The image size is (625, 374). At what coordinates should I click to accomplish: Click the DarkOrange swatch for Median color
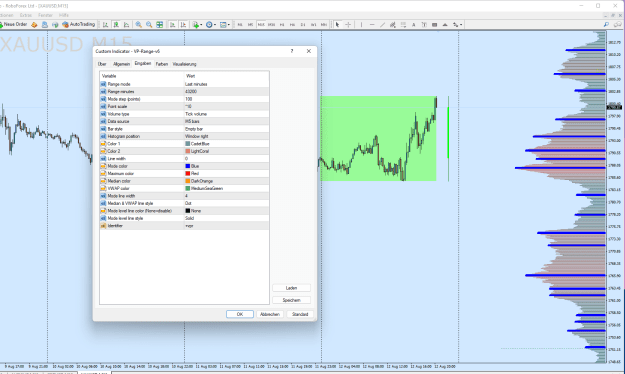coord(187,181)
